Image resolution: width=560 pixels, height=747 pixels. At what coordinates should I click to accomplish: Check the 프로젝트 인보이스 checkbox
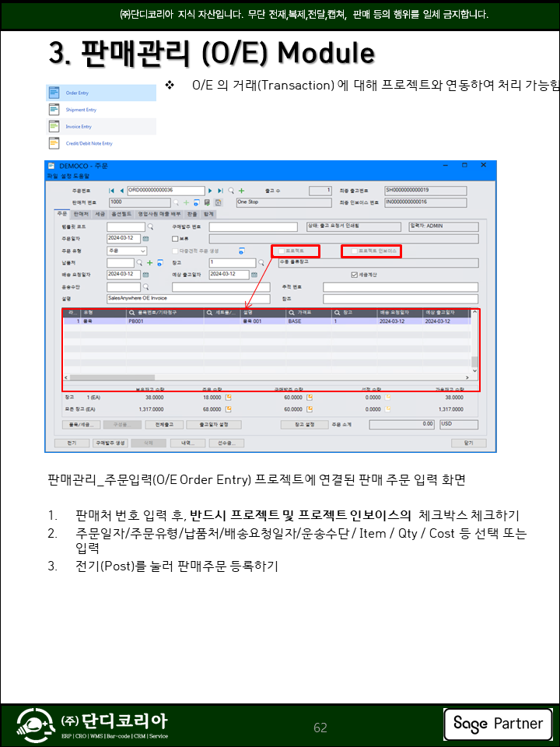pos(355,251)
